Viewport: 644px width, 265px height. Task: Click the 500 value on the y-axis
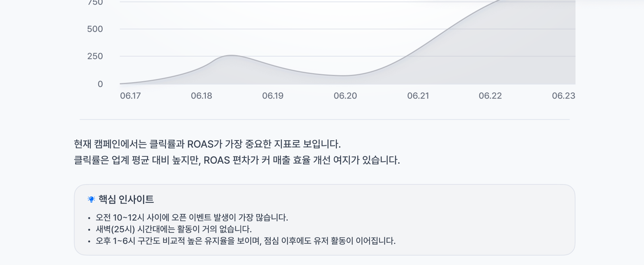pyautogui.click(x=95, y=29)
